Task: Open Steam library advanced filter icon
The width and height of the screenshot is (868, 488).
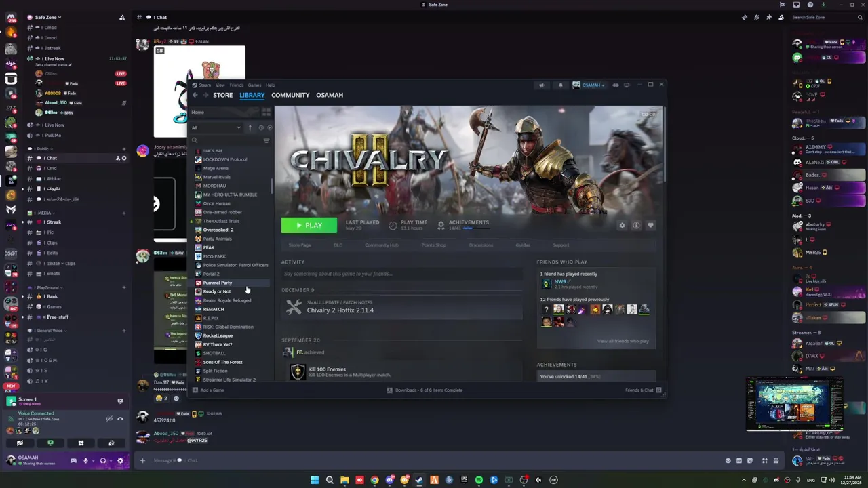Action: point(267,140)
